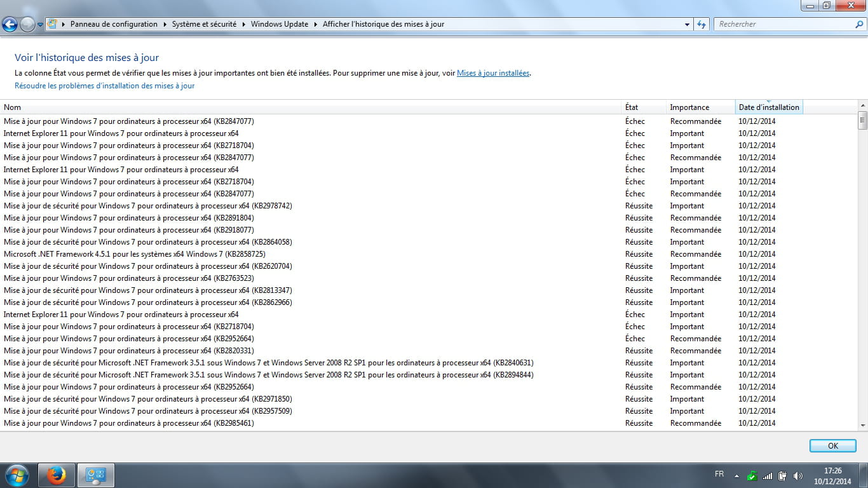
Task: Select the Microsoft .NET Framework 4.5.1 row
Action: 428,254
